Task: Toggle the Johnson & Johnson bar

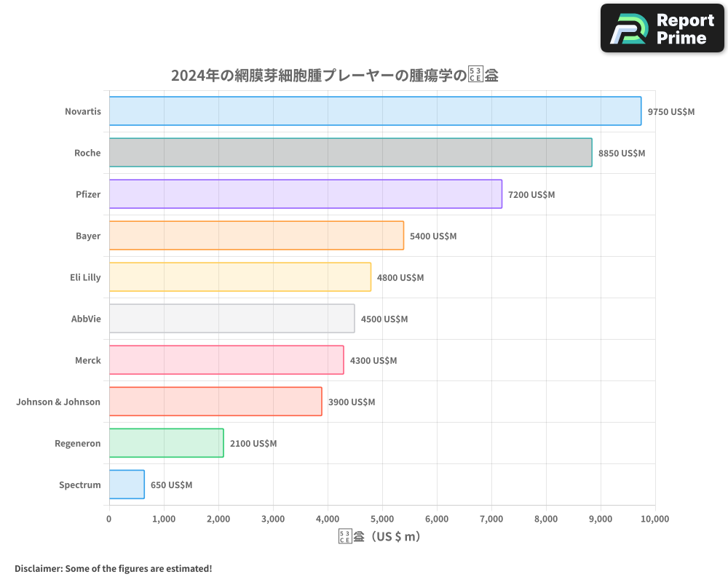Action: click(x=215, y=402)
